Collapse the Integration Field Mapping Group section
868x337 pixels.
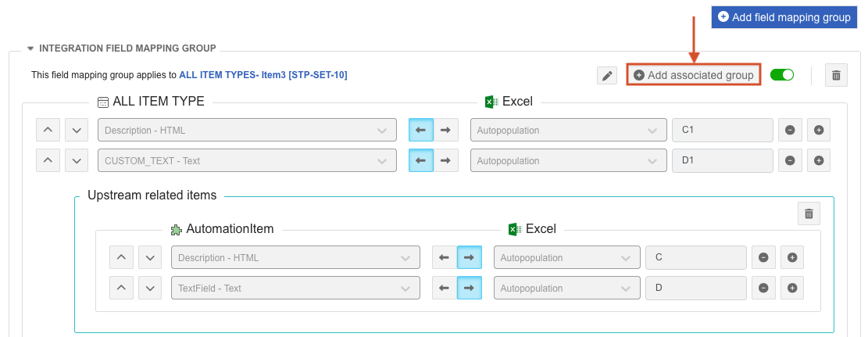tap(30, 48)
